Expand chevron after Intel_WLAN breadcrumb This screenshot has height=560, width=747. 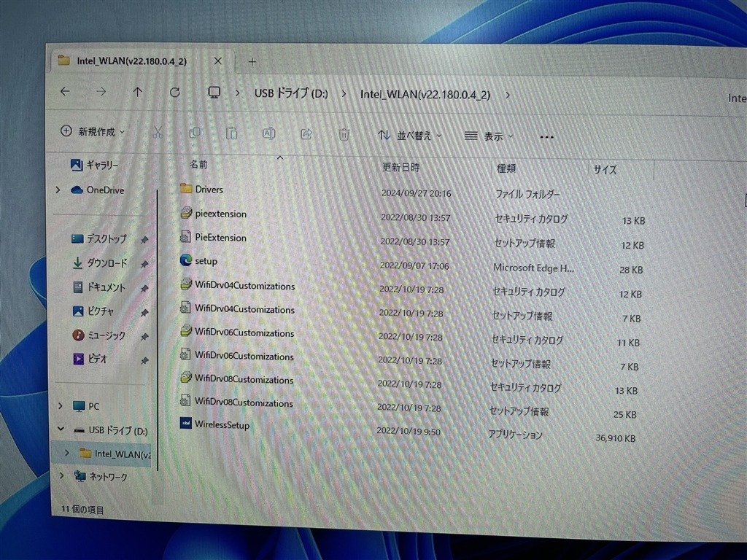coord(508,96)
